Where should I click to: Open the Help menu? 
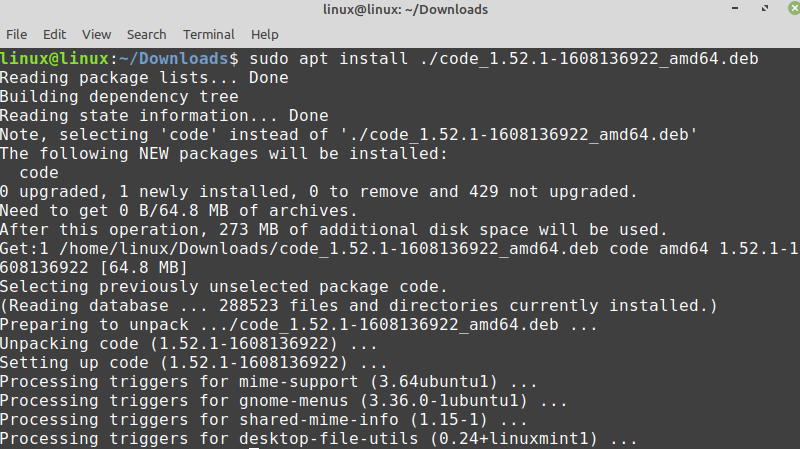265,34
